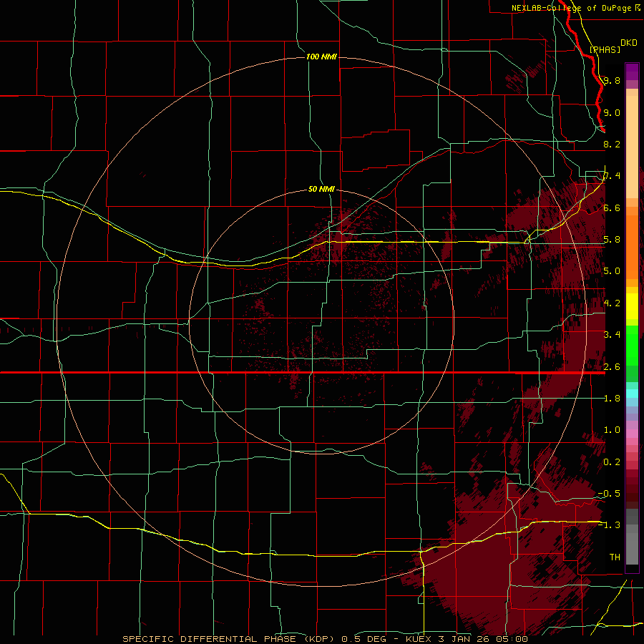Click the 100 NMI range ring label
This screenshot has height=644, width=644.
pyautogui.click(x=321, y=57)
